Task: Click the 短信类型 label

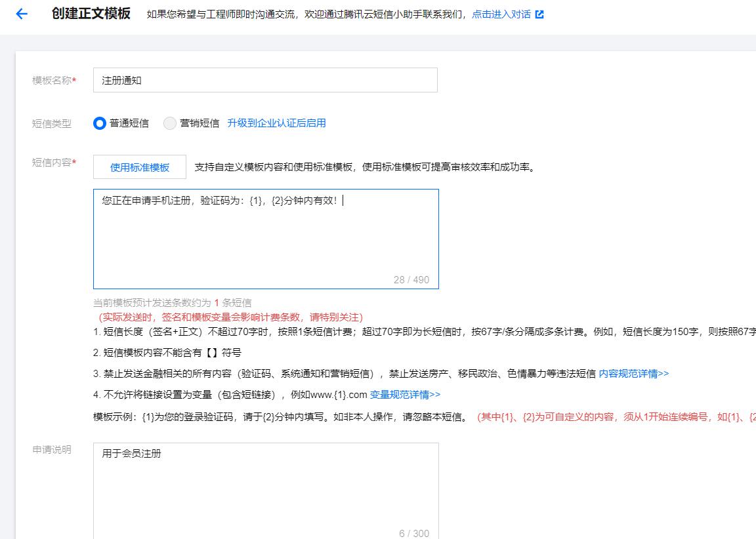Action: pos(52,124)
